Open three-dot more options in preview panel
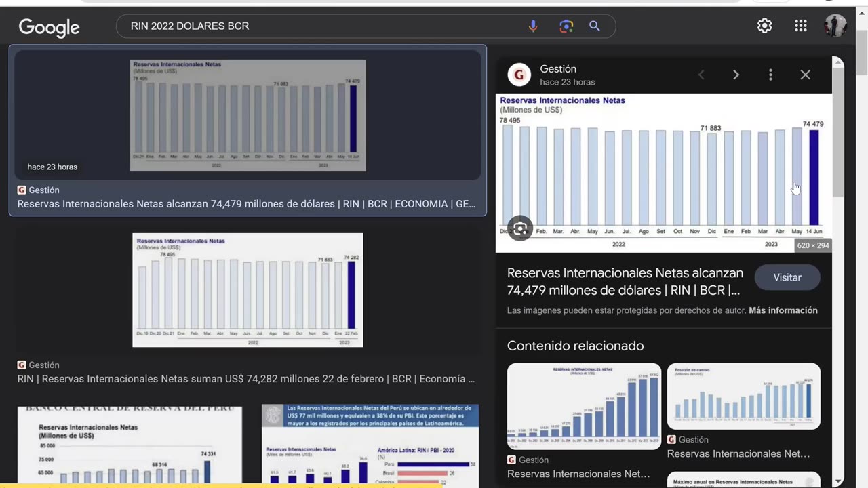Viewport: 868px width, 488px height. [x=770, y=75]
